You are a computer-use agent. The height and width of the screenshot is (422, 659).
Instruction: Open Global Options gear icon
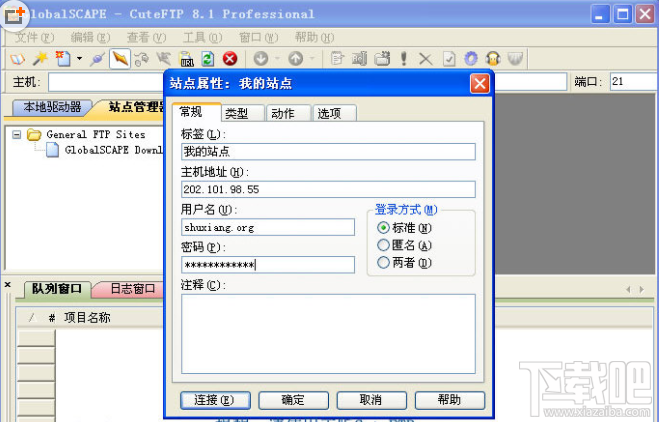click(471, 59)
